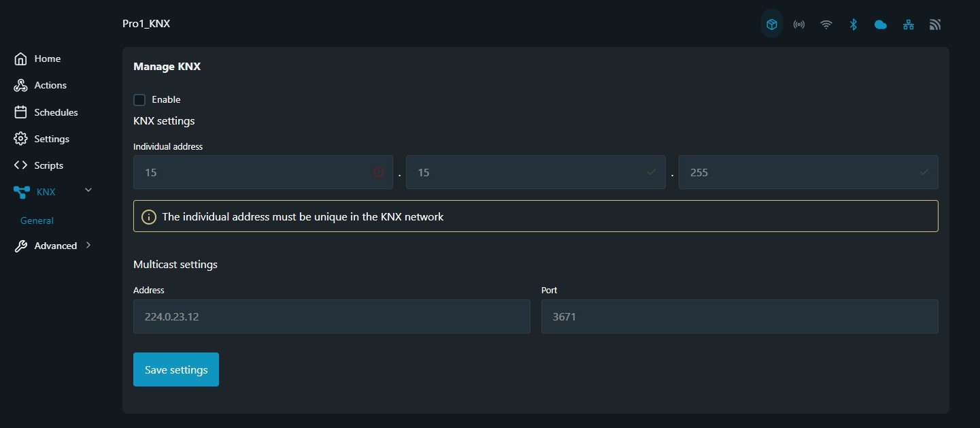Select the General KNX submenu item
This screenshot has height=428, width=980.
tap(37, 220)
